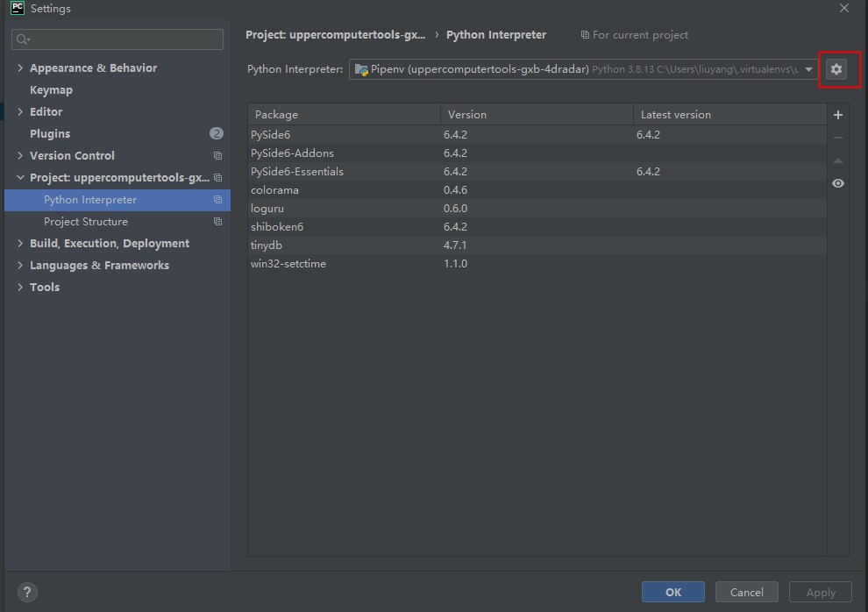Click the project-level icon beside Version Control
Screen dimensions: 868x612
217,156
